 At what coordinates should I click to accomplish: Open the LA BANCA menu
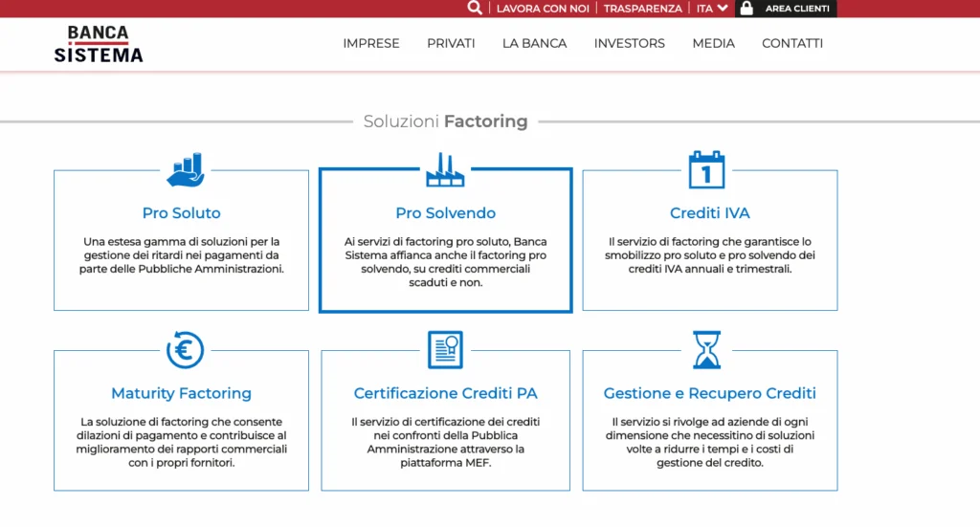pos(534,43)
